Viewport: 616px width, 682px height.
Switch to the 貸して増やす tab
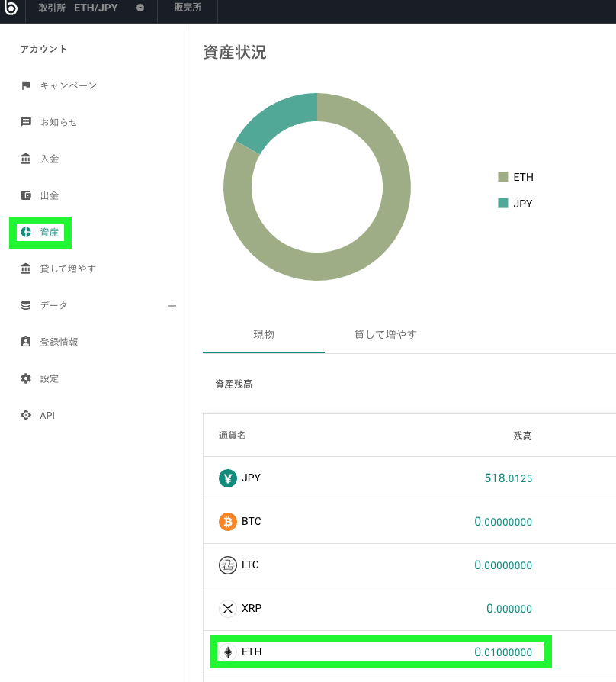pos(385,334)
